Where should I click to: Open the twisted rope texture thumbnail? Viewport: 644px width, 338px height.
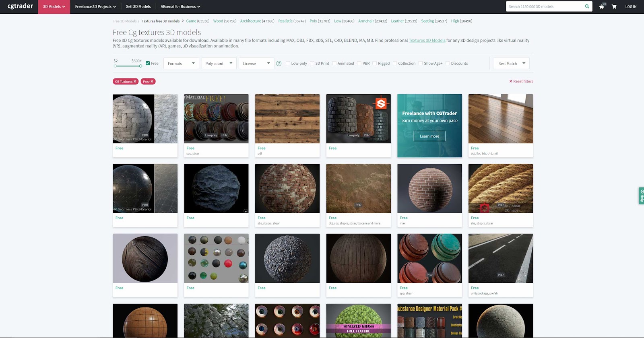(x=501, y=188)
